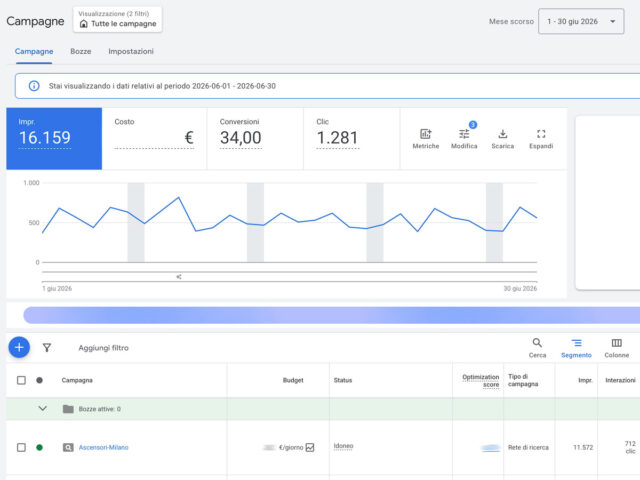
Task: Open the Costo scorecard metric selector
Action: [154, 138]
